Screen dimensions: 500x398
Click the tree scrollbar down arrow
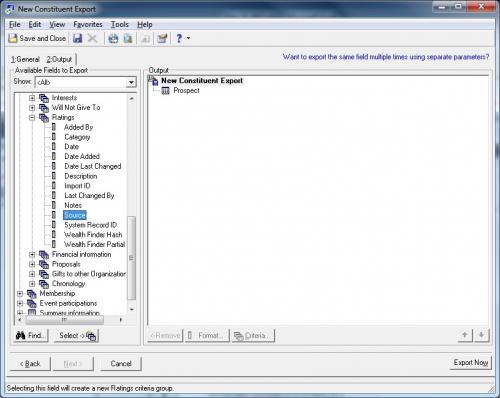(132, 310)
